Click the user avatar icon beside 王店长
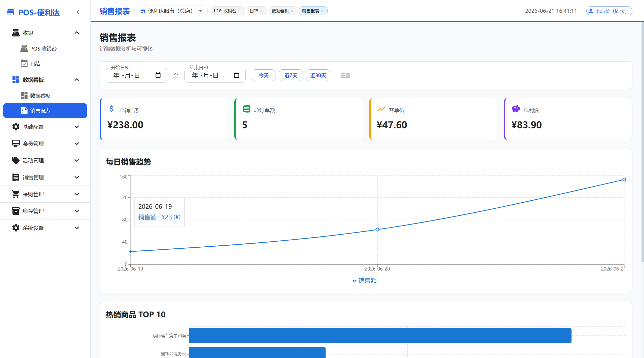The width and height of the screenshot is (644, 358). click(x=591, y=11)
